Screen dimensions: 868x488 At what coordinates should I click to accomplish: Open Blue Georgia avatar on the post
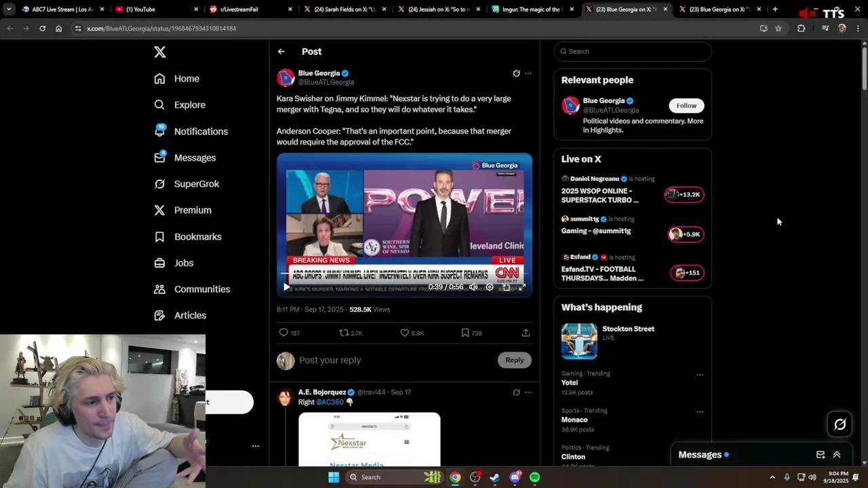click(x=285, y=77)
